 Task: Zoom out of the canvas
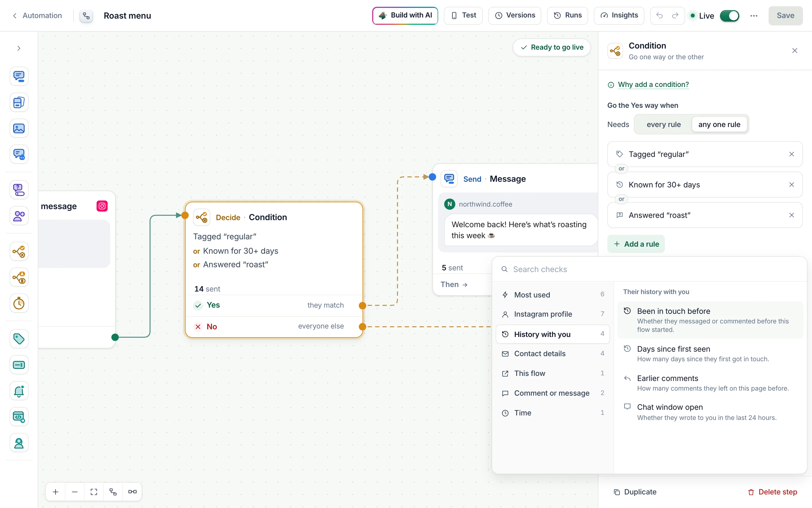pyautogui.click(x=75, y=492)
